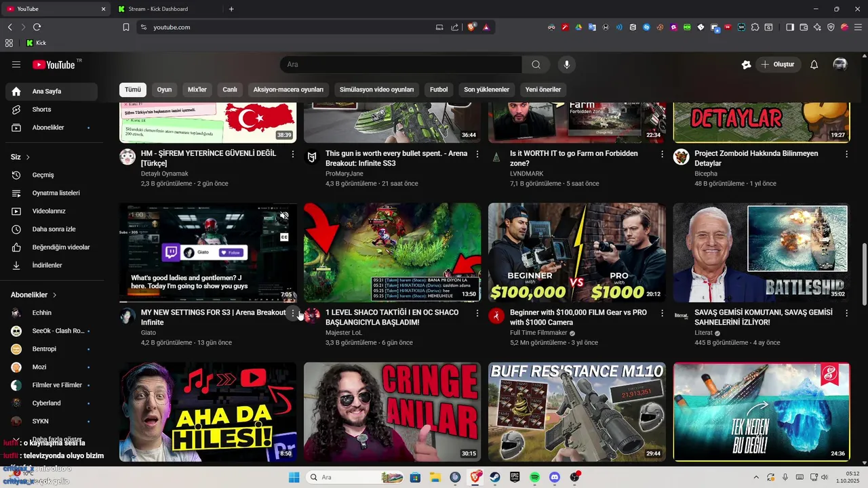Select Son yüklenenler filter chip
The width and height of the screenshot is (868, 488).
pos(486,89)
